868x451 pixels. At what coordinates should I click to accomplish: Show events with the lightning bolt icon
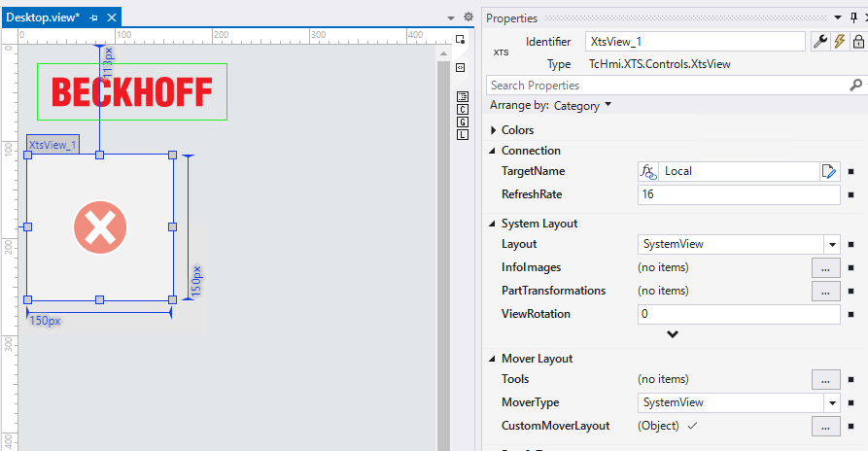(x=839, y=41)
